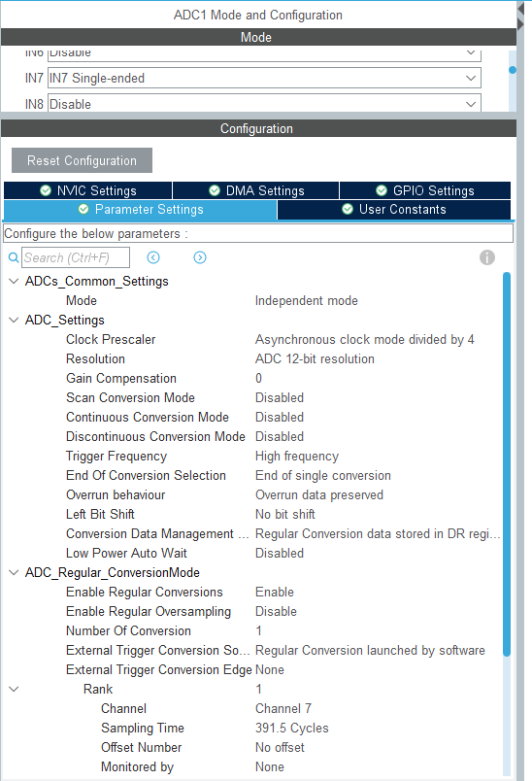Click the Clock Prescaler parameter label
Image resolution: width=532 pixels, height=781 pixels.
111,340
